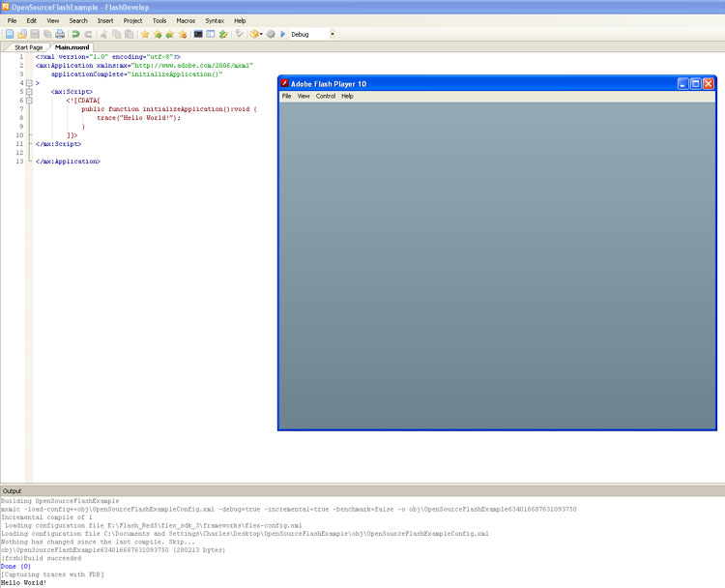Open FlashDevelop's View menu
This screenshot has height=588, width=725.
pos(53,21)
